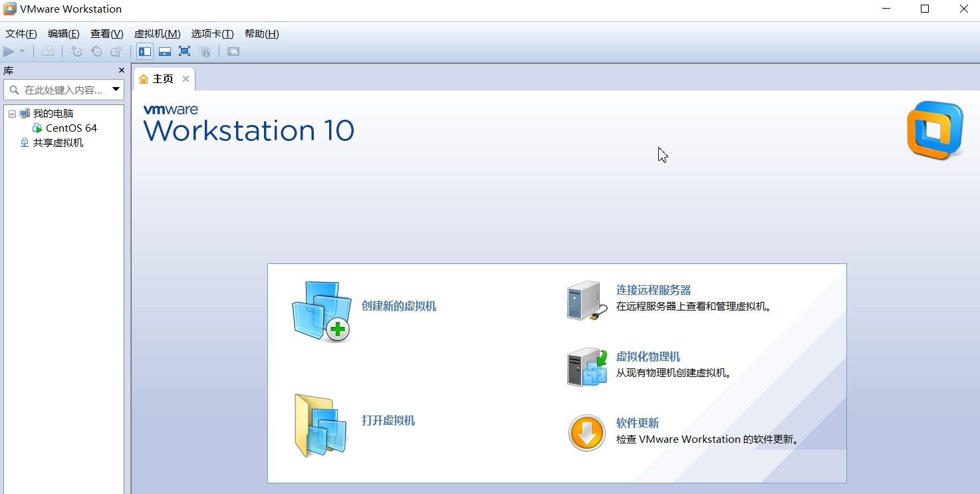Viewport: 980px width, 494px height.
Task: Click the VMware Workstation title bar icon
Action: pos(10,9)
